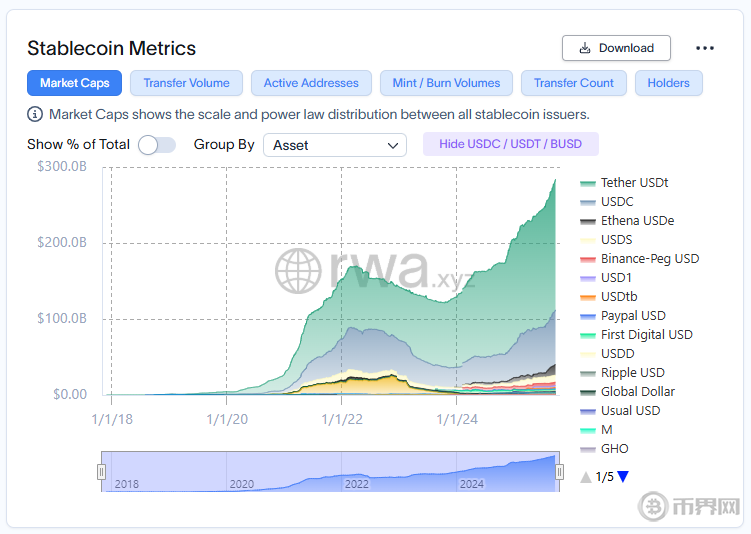Switch to the Transfer Volume tab
The width and height of the screenshot is (751, 534).
(186, 83)
